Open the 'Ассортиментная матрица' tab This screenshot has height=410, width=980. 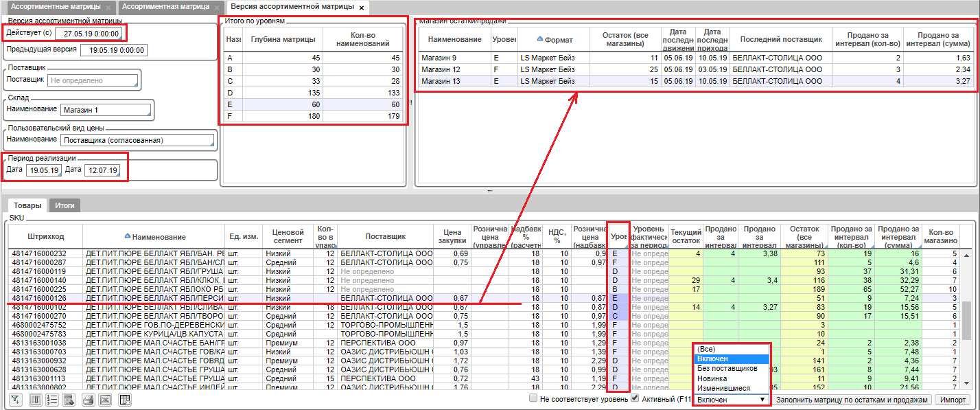coord(166,7)
